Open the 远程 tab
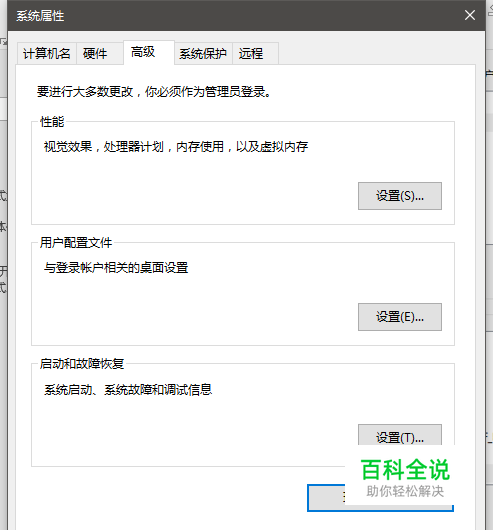Viewport: 493px width, 530px height. point(255,53)
